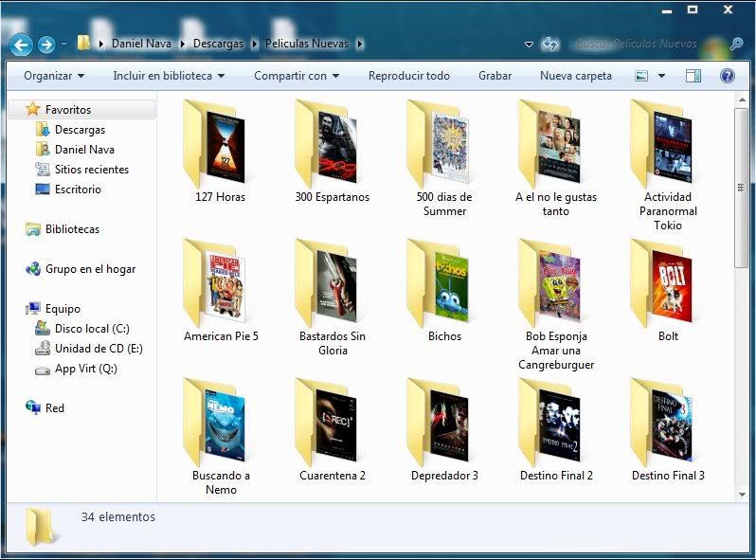Select the 500 dias de Summer folder
Viewport: 756px width, 560px height.
(444, 157)
